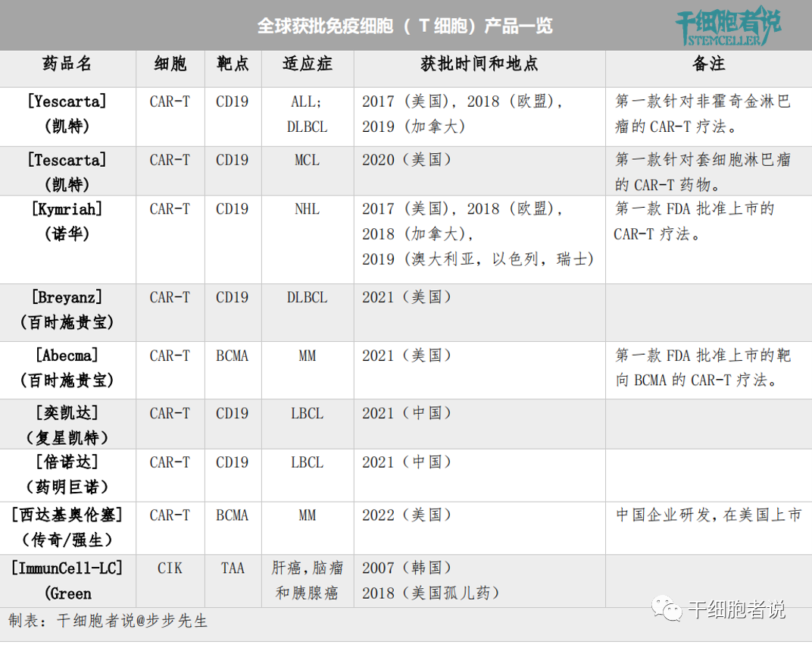The width and height of the screenshot is (812, 645).
Task: Click the 2018（美国孤儿药）approval text
Action: coord(431,593)
